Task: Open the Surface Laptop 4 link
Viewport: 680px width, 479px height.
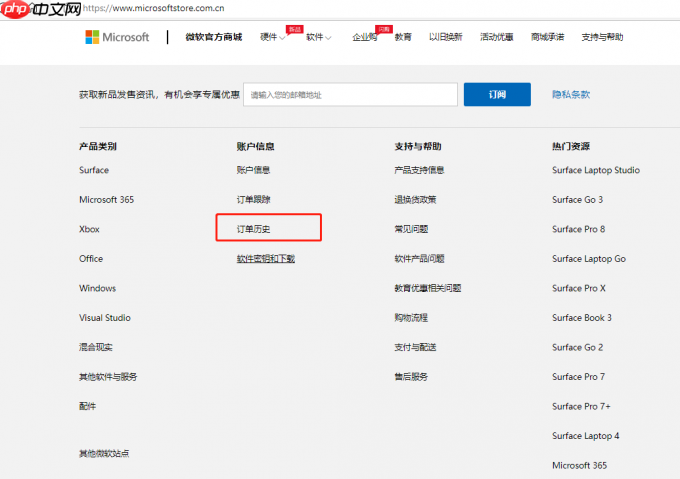Action: tap(585, 436)
